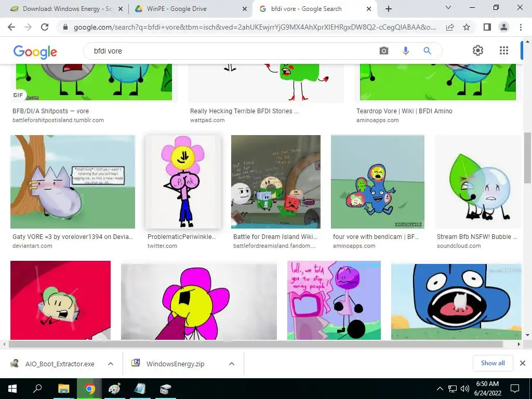Close the WinPE Google Drive tab
The width and height of the screenshot is (532, 399).
(245, 9)
